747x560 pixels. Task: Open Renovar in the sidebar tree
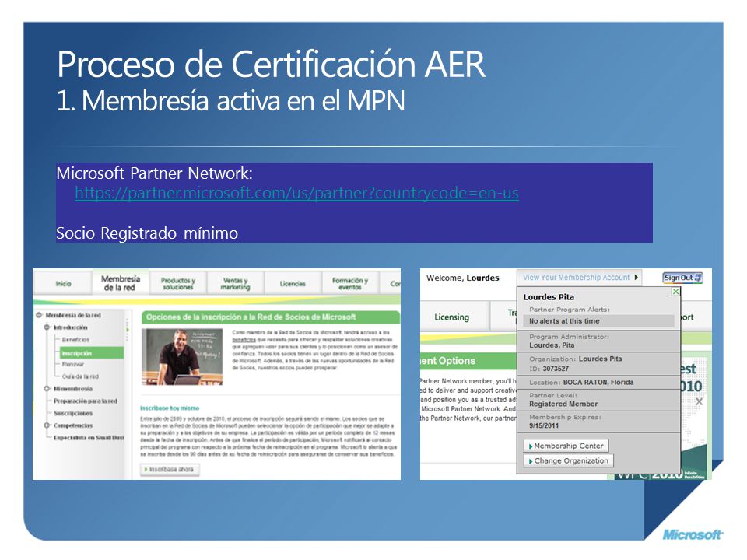(x=73, y=364)
